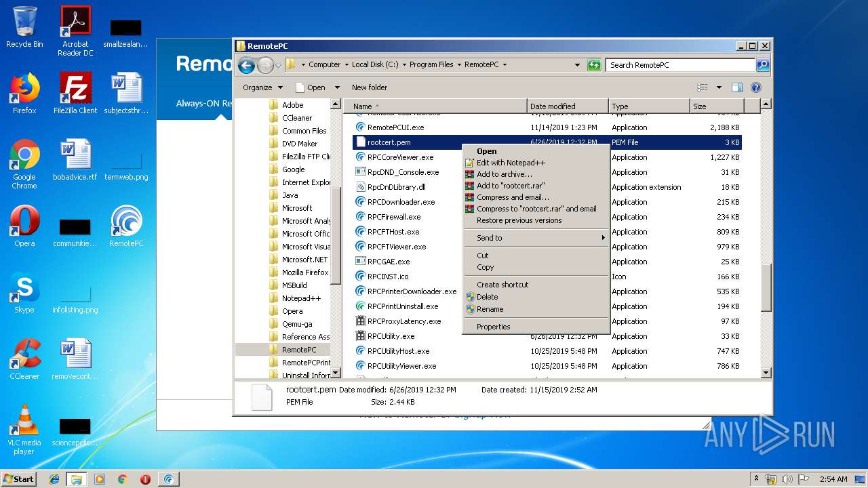The width and height of the screenshot is (868, 488).
Task: Click the Start button
Action: point(19,479)
